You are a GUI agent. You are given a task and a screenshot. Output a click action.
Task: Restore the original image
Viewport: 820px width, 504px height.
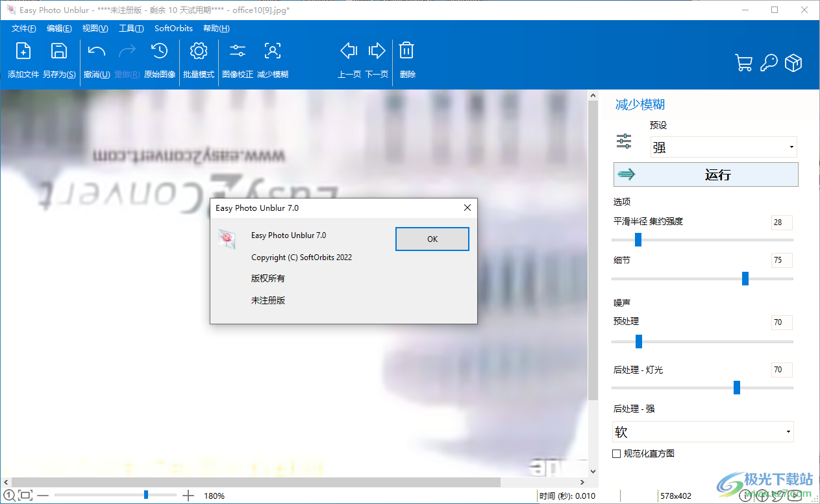click(159, 51)
